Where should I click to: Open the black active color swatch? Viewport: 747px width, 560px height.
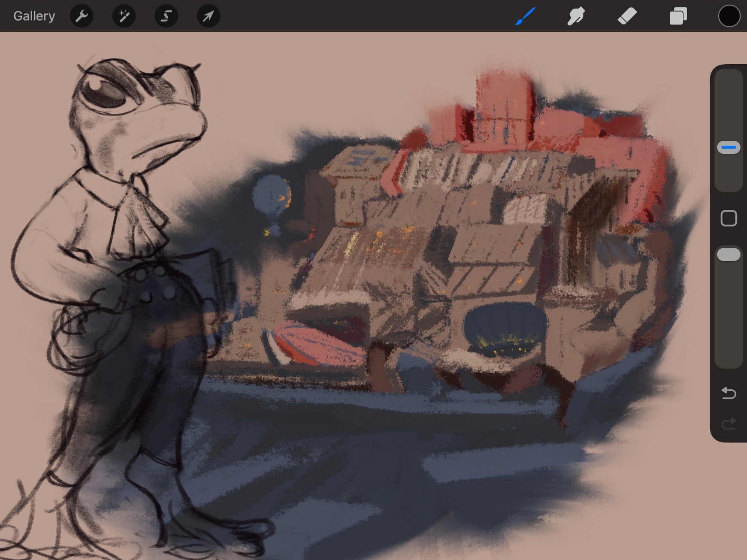pos(729,16)
